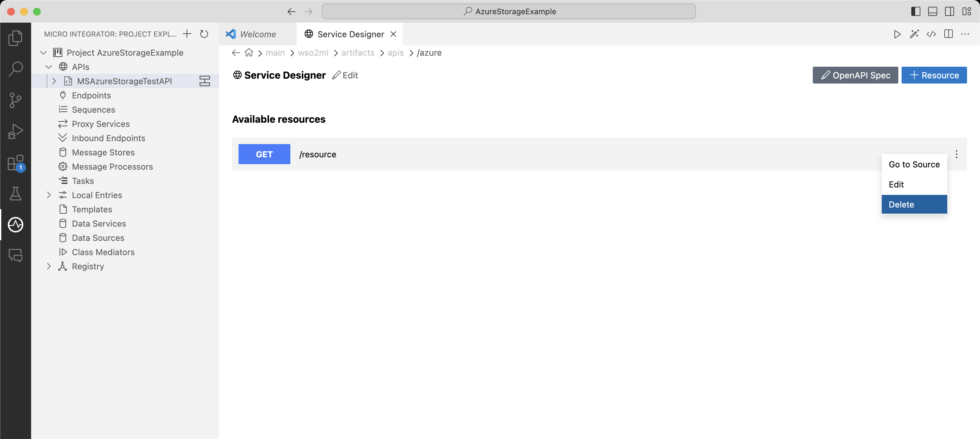Open Micro Integrator activity bar icon
The image size is (980, 439).
[x=15, y=225]
